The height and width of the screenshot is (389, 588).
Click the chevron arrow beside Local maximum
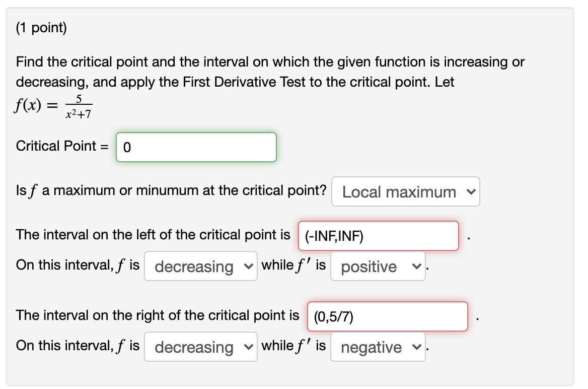tap(471, 192)
